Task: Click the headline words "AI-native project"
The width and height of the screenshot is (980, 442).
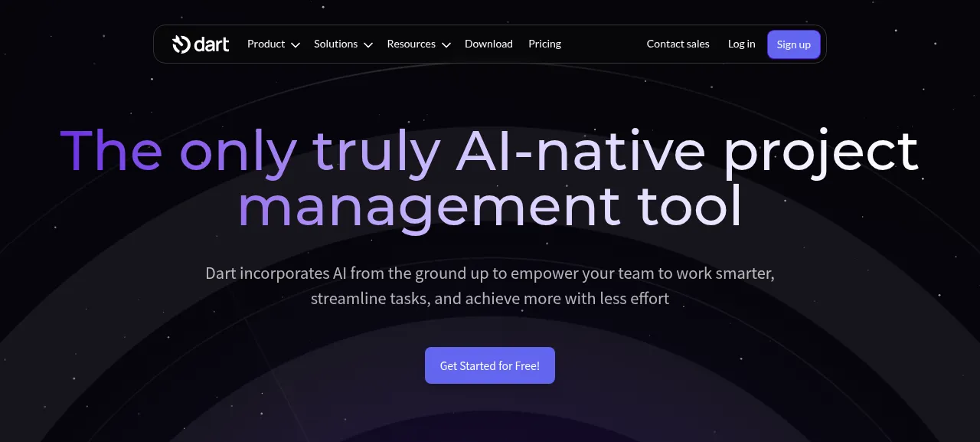Action: pos(687,151)
